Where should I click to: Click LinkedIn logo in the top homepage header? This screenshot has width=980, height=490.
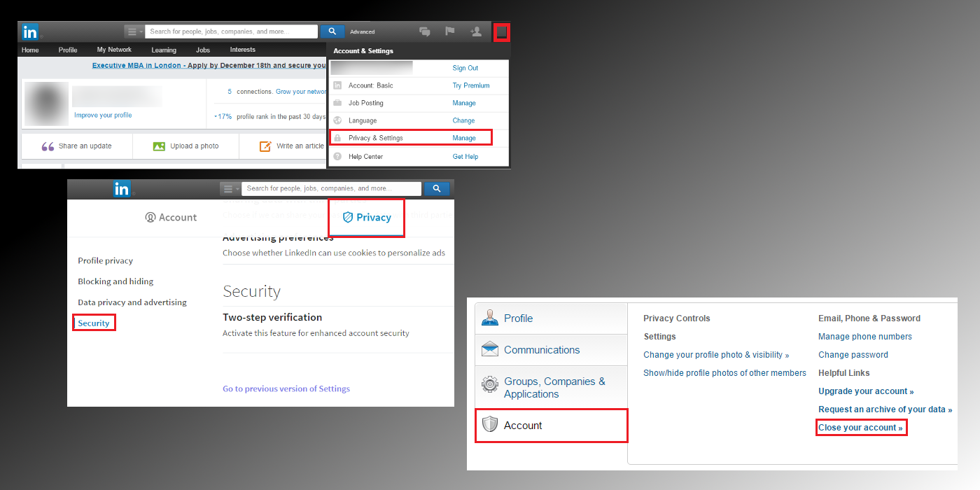click(30, 31)
